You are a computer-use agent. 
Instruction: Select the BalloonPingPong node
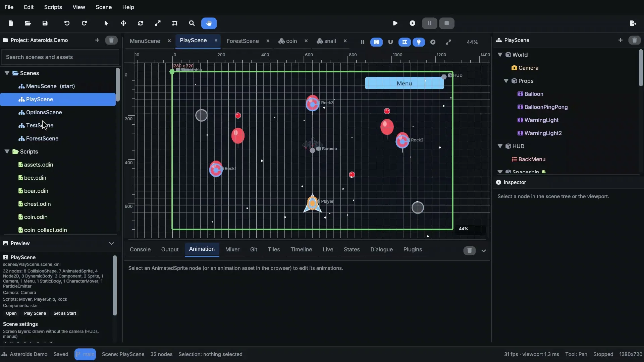568,107
